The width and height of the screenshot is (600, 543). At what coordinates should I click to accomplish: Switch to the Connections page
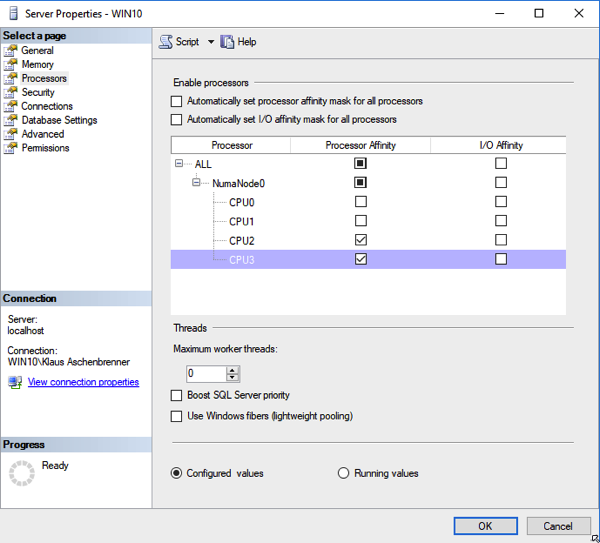pos(47,106)
